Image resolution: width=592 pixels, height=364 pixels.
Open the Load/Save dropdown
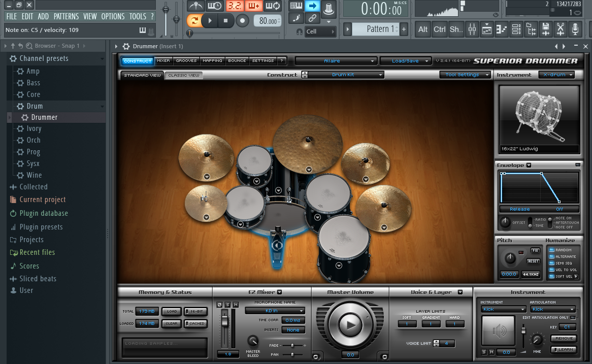tap(406, 61)
